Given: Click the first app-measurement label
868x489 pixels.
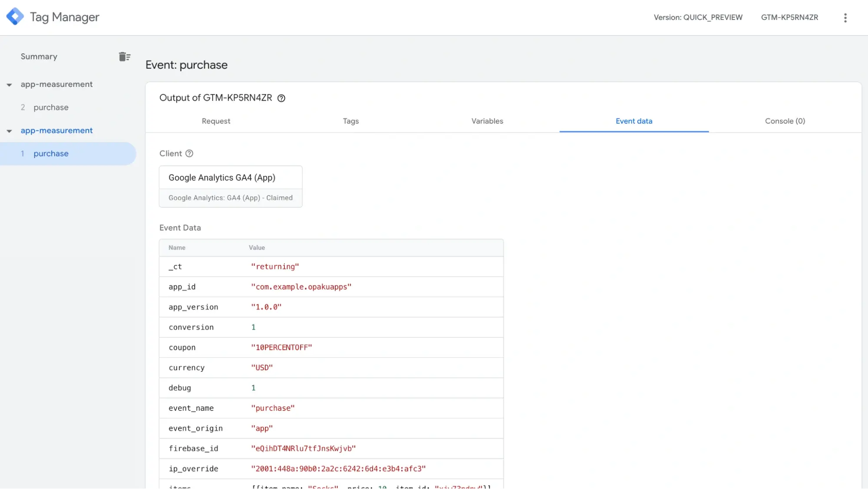Looking at the screenshot, I should 56,84.
